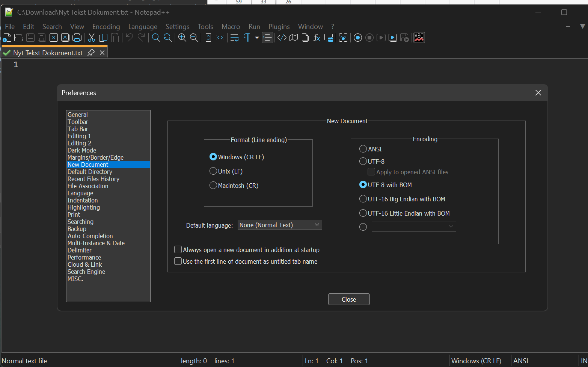Toggle word wrap toolbar icon
This screenshot has height=367, width=588.
pos(235,38)
